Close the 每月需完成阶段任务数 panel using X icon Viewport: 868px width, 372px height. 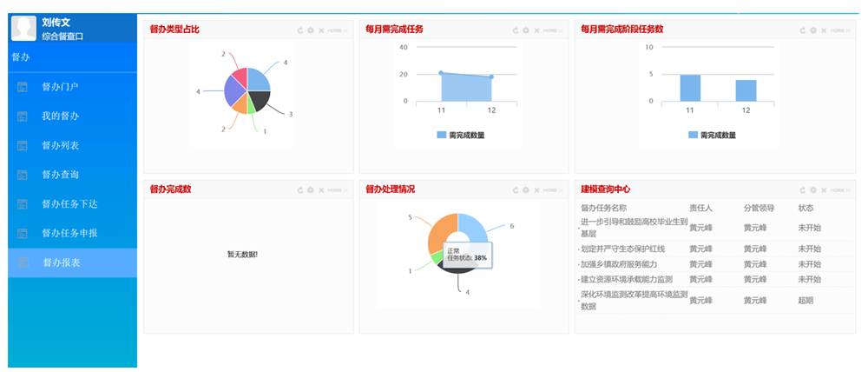(x=823, y=30)
